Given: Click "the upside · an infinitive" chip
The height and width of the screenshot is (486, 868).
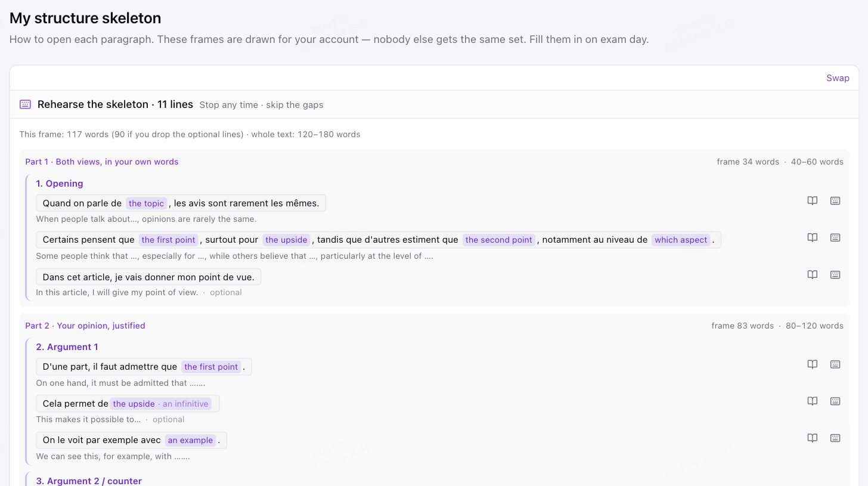Looking at the screenshot, I should 161,404.
